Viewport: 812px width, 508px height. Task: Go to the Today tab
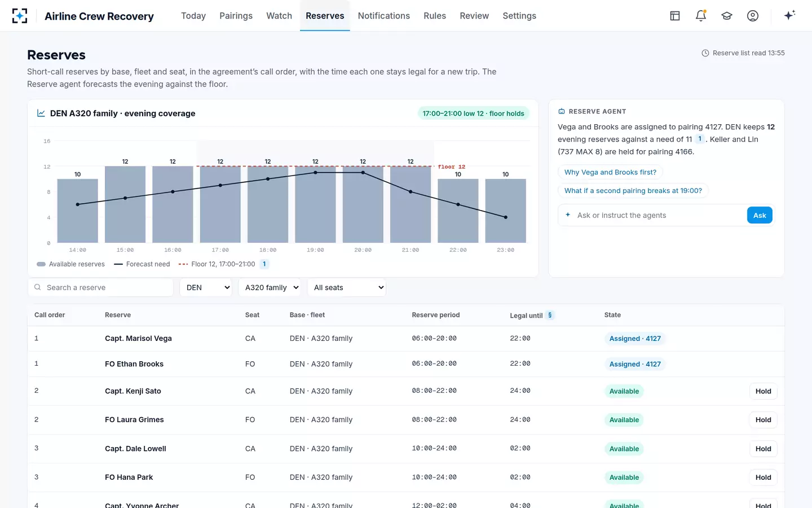193,16
